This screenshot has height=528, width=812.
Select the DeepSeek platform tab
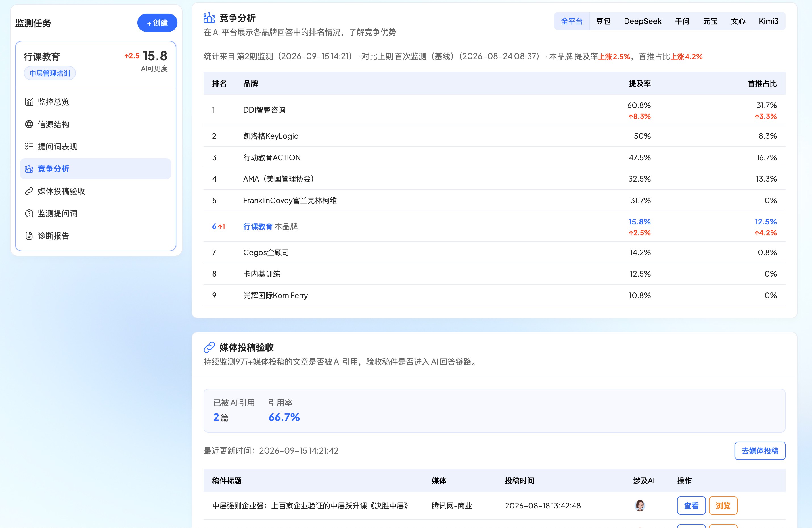643,21
